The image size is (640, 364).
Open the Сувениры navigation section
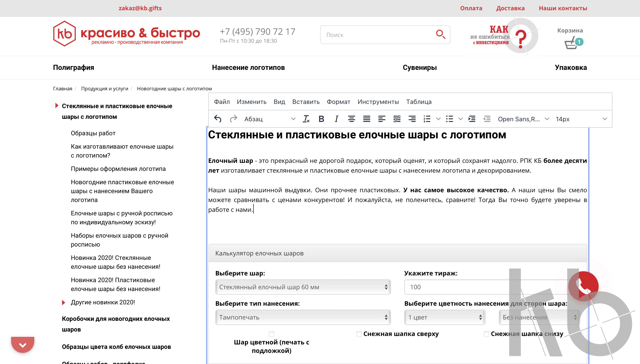(419, 67)
